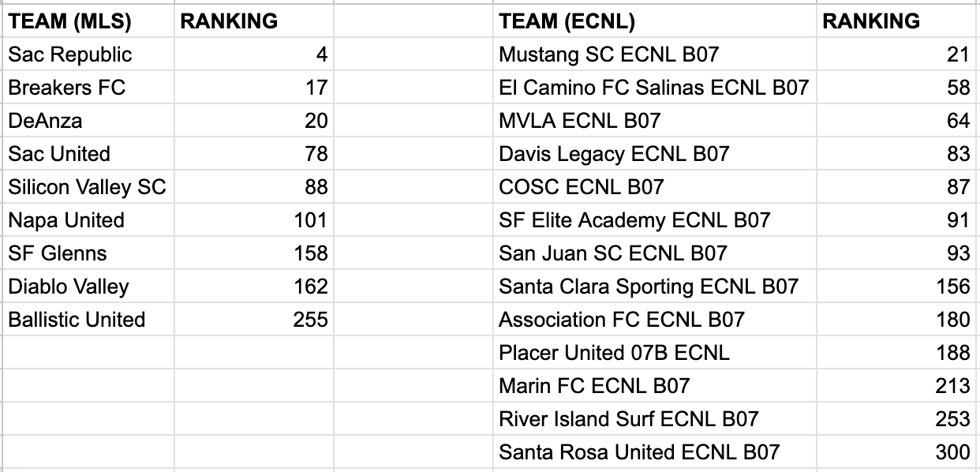The width and height of the screenshot is (980, 472).
Task: Select the TEAM (MLS) header cell
Action: (x=69, y=21)
